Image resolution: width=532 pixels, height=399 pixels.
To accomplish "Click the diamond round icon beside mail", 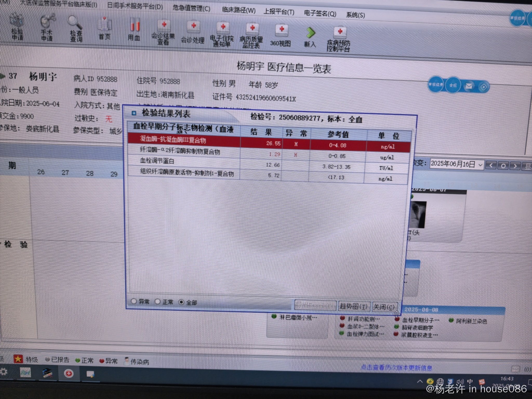I will tap(483, 87).
